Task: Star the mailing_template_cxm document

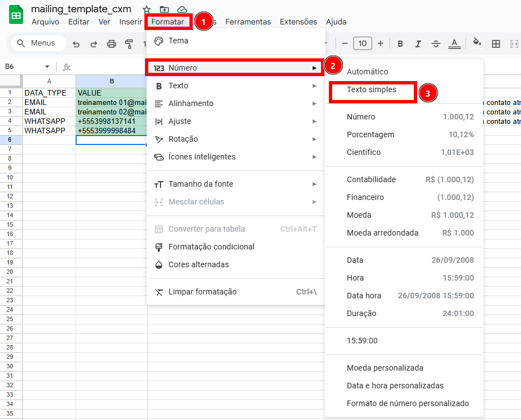Action: [x=147, y=9]
